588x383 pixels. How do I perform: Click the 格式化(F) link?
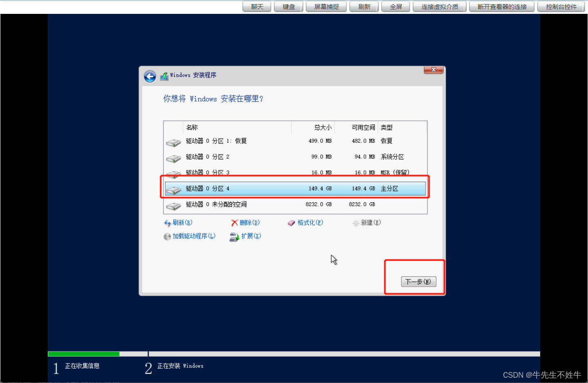coord(310,223)
